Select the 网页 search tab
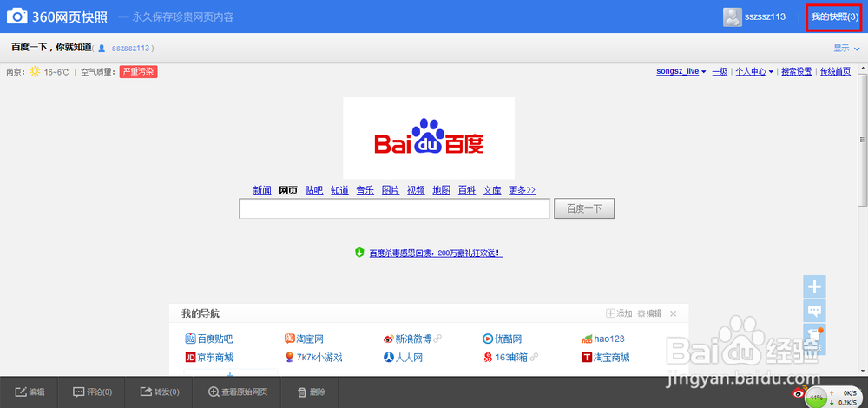 point(288,190)
